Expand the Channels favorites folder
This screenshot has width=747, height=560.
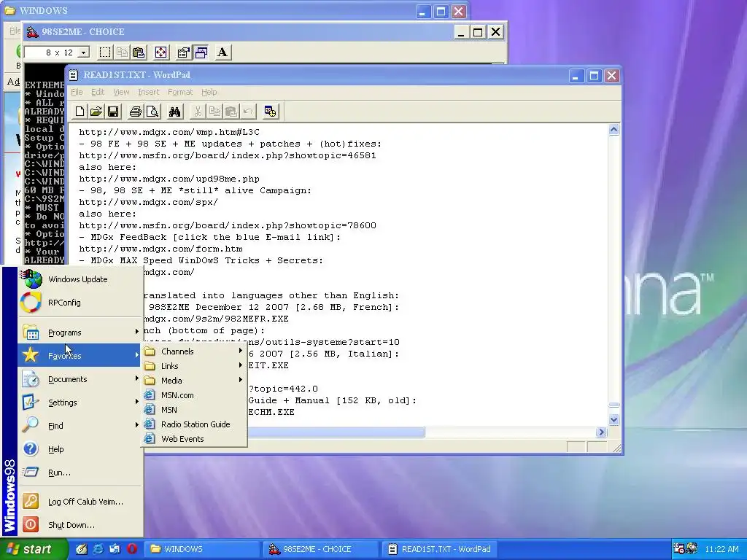(x=194, y=351)
